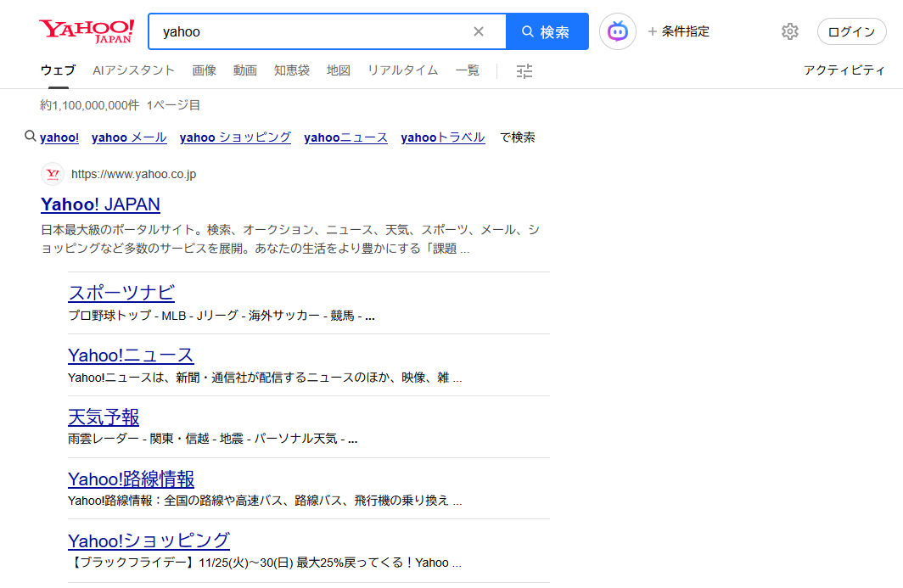The width and height of the screenshot is (903, 588).
Task: Open search filter sliders icon
Action: coord(524,71)
